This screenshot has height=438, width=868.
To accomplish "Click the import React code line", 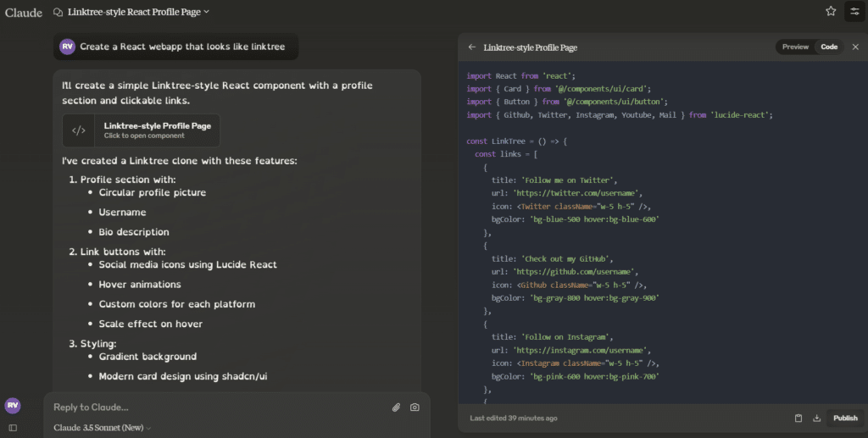I will coord(521,75).
